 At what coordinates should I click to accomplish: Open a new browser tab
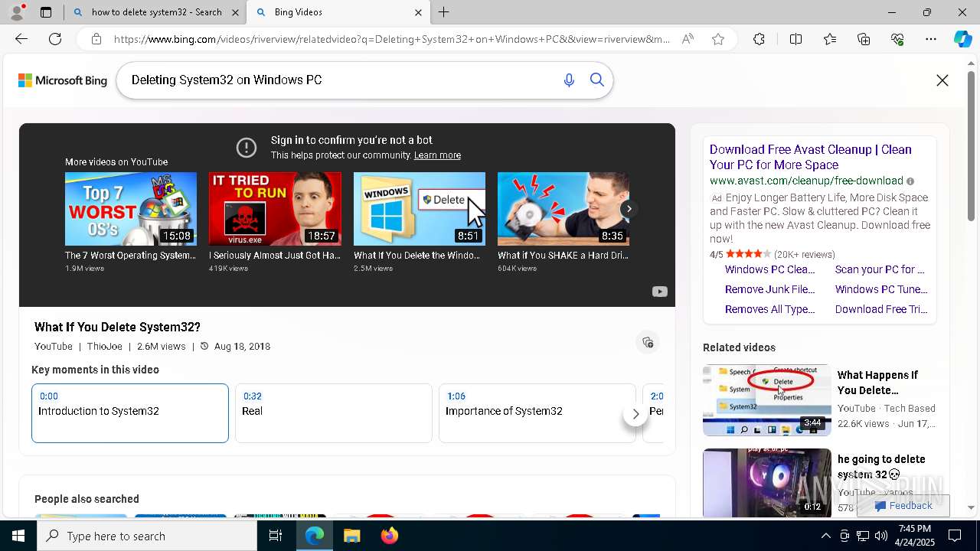click(443, 12)
